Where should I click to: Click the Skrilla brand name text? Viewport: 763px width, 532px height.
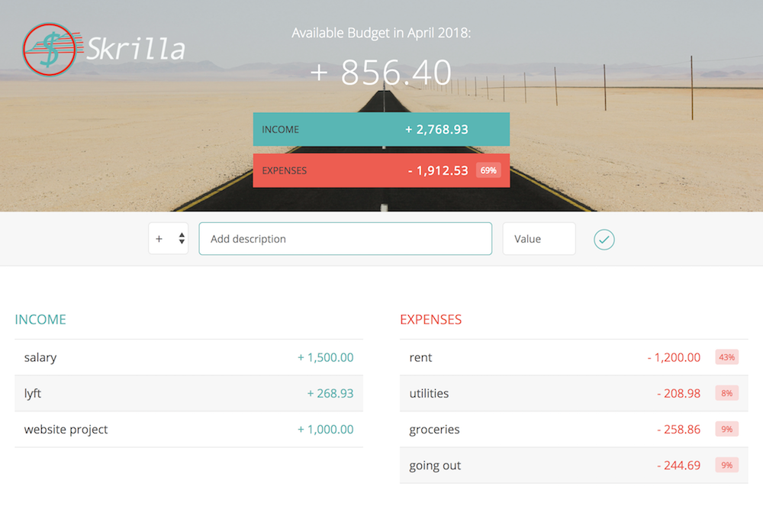[x=136, y=49]
